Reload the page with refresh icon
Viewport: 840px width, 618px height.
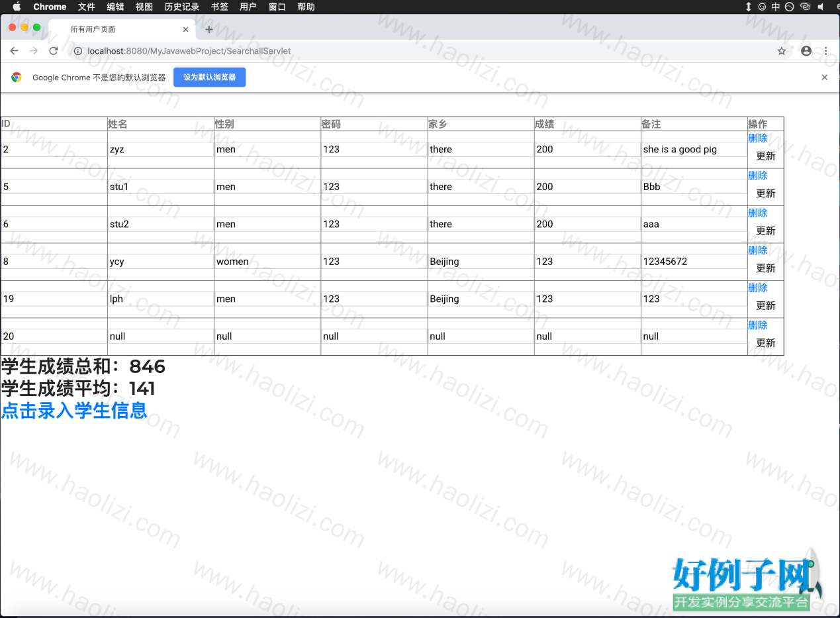click(x=54, y=51)
